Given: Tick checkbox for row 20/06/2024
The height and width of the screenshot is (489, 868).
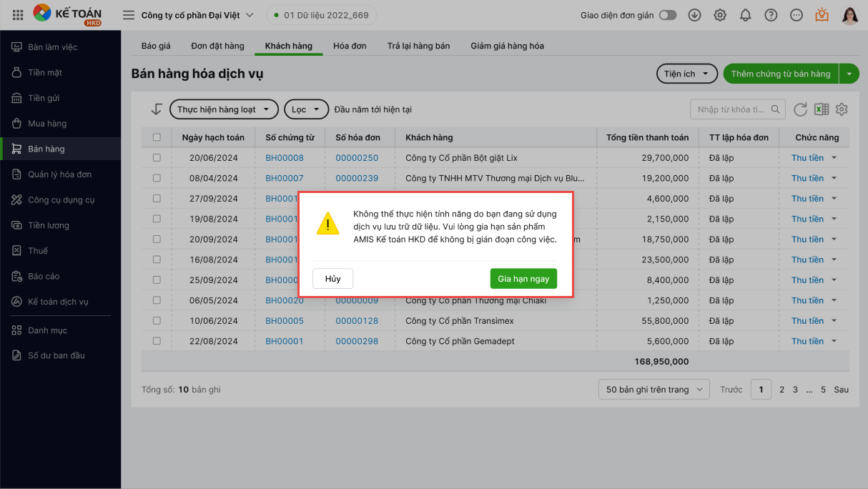Looking at the screenshot, I should [x=157, y=158].
